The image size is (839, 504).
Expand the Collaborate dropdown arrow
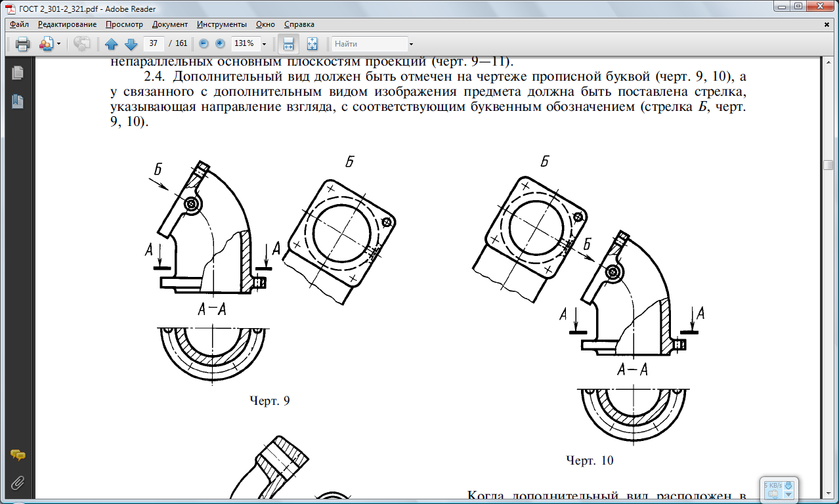[58, 44]
